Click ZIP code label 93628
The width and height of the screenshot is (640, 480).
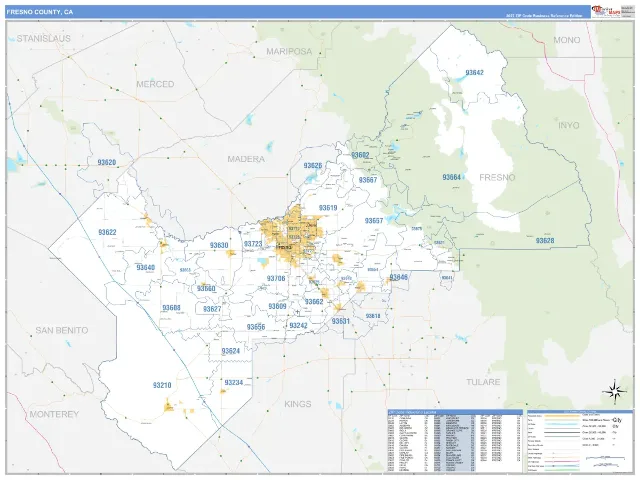pos(545,240)
